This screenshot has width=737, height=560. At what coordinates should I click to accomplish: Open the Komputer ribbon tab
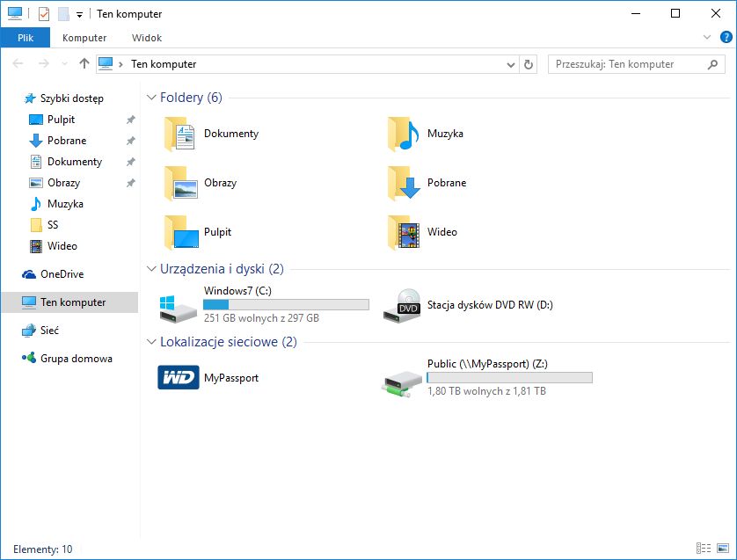84,38
